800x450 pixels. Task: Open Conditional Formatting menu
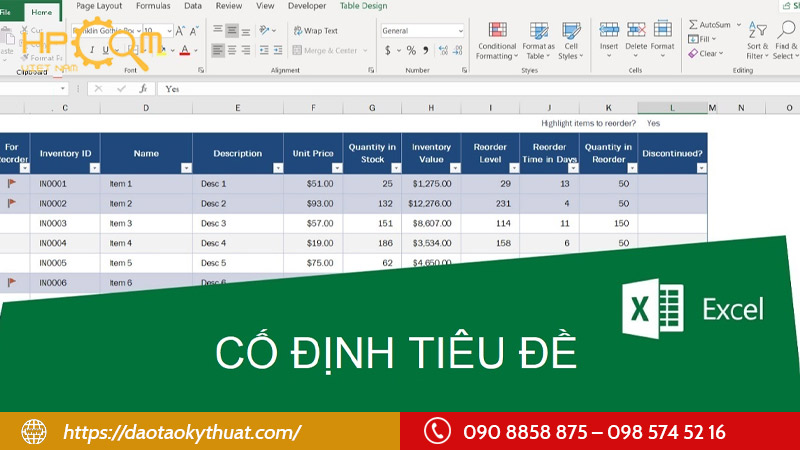click(x=497, y=41)
